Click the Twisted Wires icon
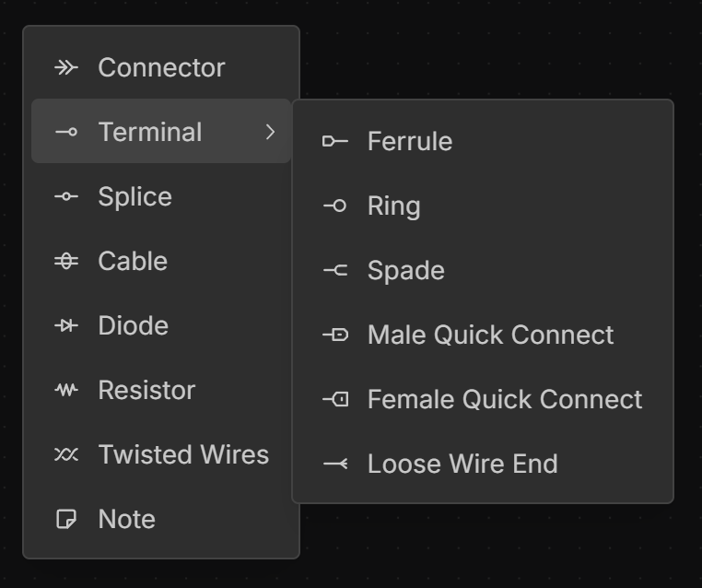 click(x=66, y=454)
